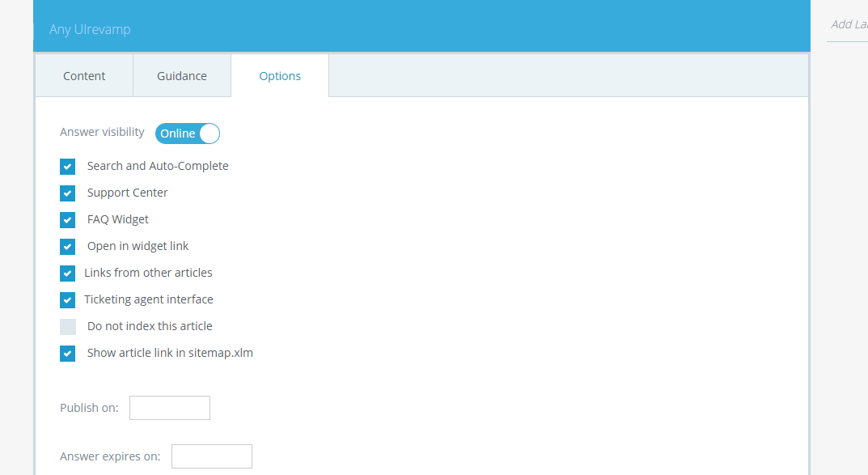The width and height of the screenshot is (868, 475).
Task: Click the Ticketing agent interface label
Action: 148,299
